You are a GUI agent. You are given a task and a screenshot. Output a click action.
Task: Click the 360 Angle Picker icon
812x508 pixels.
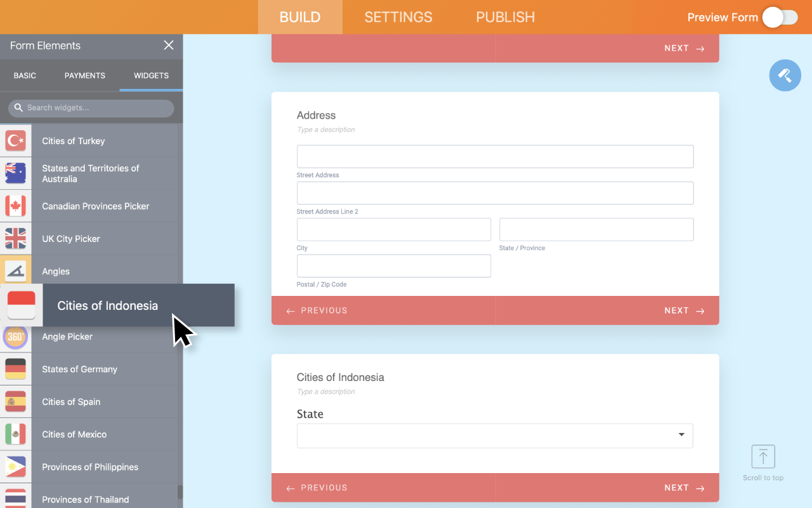click(x=15, y=337)
